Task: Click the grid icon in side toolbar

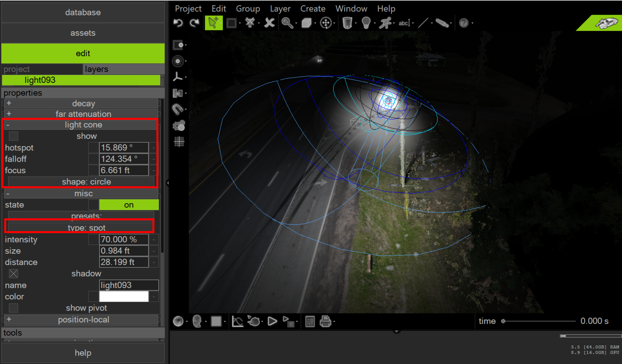Action: pos(179,141)
